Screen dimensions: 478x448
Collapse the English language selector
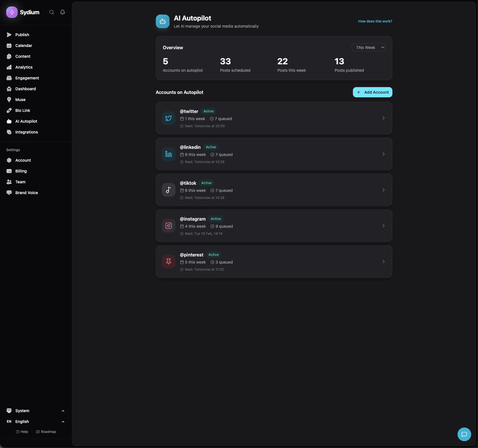(63, 421)
